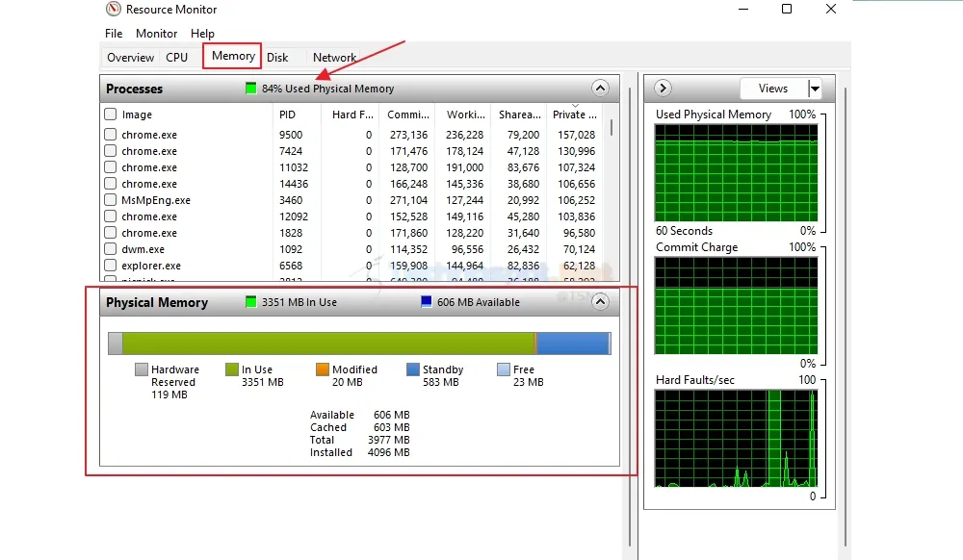Click the Used Physical Memory graph
The height and width of the screenshot is (560, 963).
[x=736, y=173]
